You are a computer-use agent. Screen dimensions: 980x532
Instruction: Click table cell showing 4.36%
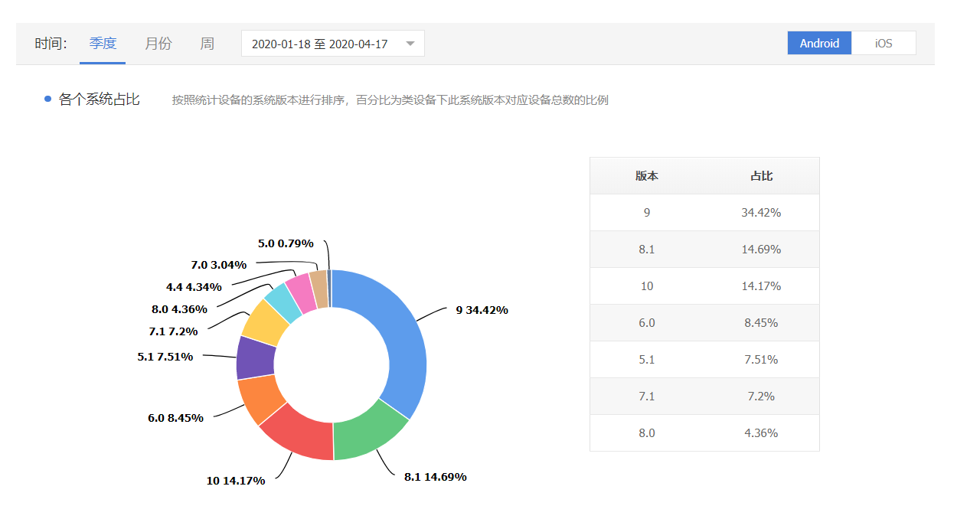coord(761,433)
